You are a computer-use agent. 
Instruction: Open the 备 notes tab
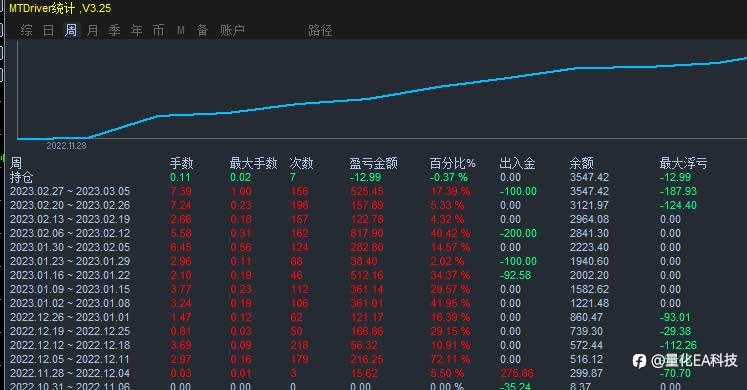tap(202, 31)
